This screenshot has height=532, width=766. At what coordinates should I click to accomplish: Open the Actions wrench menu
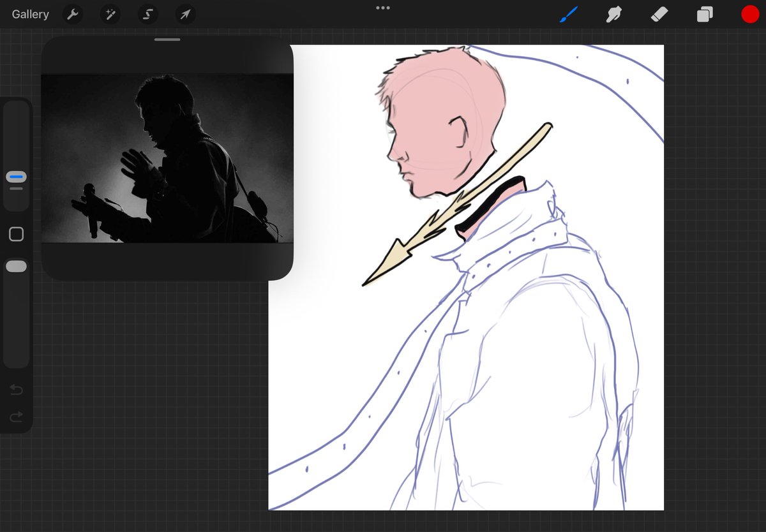tap(72, 14)
